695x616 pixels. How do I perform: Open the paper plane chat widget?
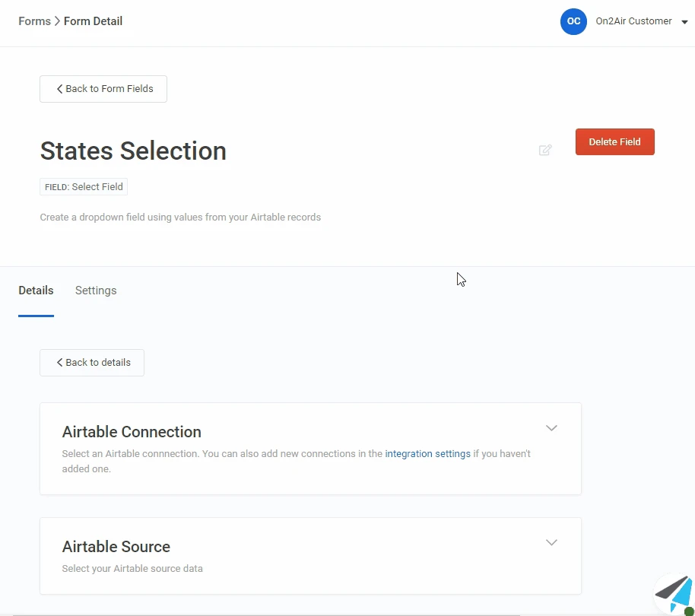pyautogui.click(x=673, y=593)
